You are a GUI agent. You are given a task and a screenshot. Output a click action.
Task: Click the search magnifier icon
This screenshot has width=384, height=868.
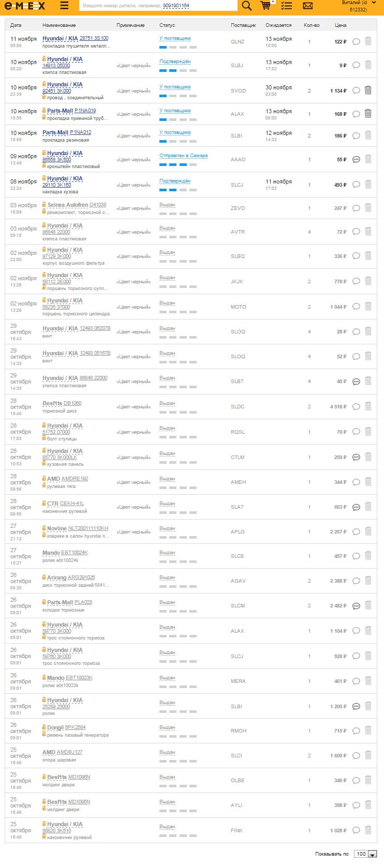coord(247,6)
